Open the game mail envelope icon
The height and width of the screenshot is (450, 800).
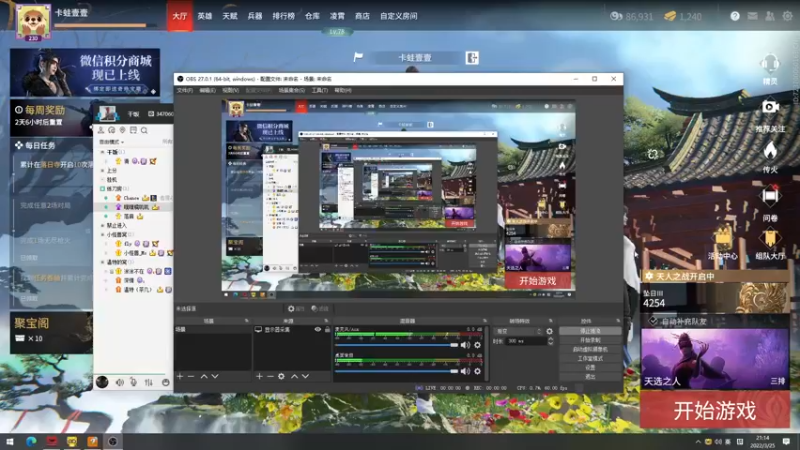pyautogui.click(x=752, y=16)
